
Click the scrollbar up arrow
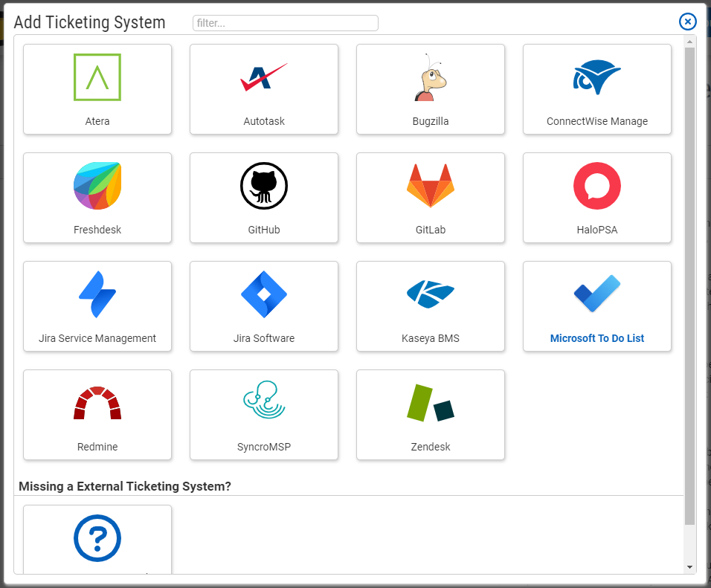[x=689, y=42]
